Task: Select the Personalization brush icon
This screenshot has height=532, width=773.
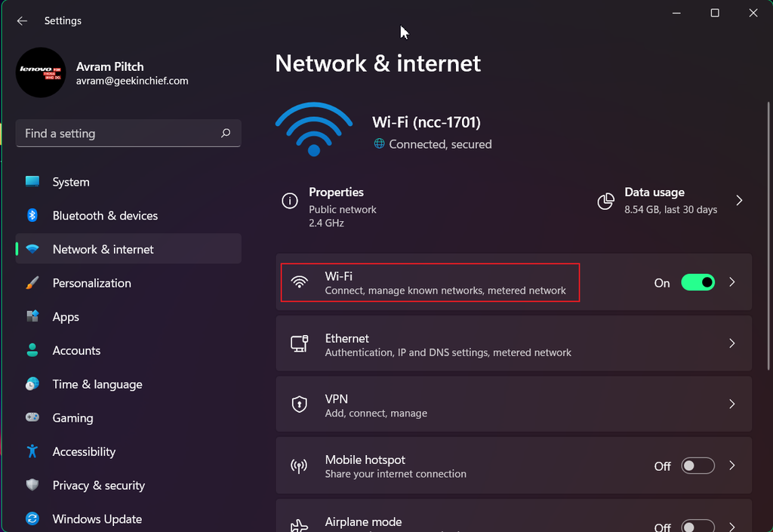Action: click(32, 283)
